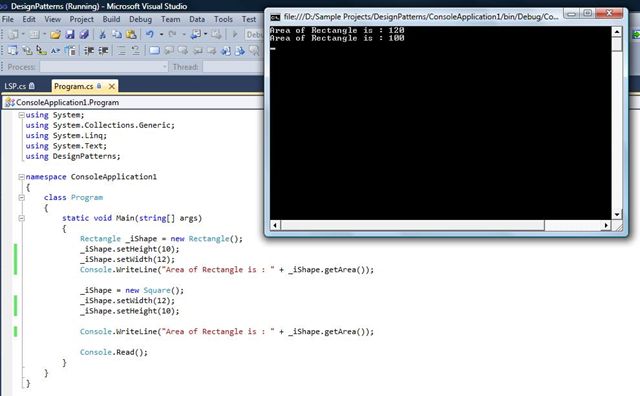Screen dimensions: 640x396
Task: Click console horizontal scrollbar left arrow
Action: tap(275, 225)
